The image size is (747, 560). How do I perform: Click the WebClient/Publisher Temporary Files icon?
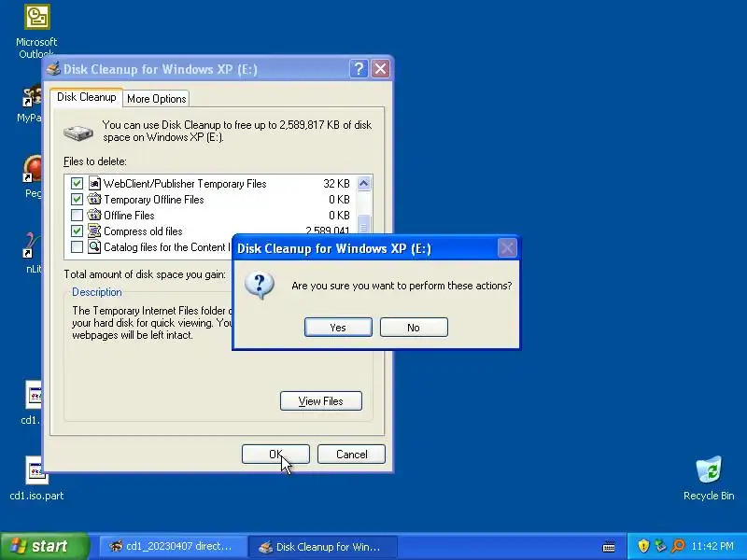coord(94,183)
